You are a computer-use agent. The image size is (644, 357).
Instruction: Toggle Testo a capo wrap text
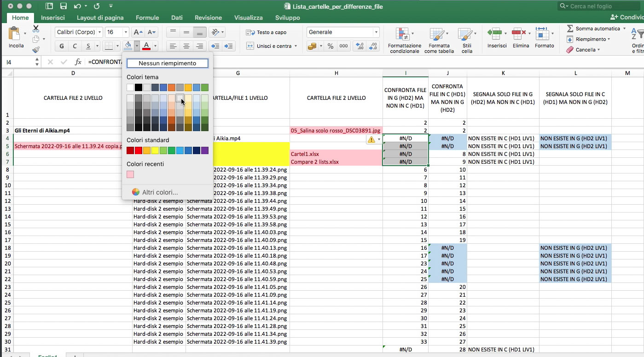267,32
